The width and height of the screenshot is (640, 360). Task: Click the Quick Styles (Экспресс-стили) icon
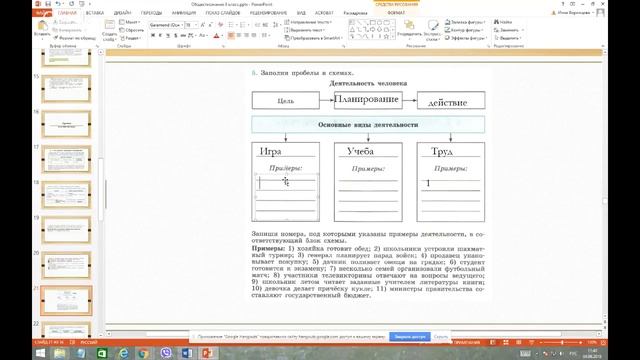click(x=433, y=26)
